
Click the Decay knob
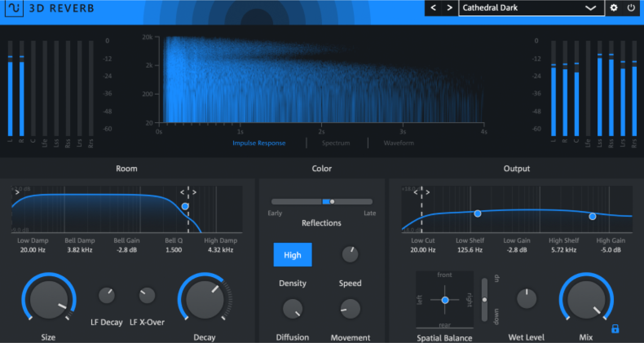point(205,299)
